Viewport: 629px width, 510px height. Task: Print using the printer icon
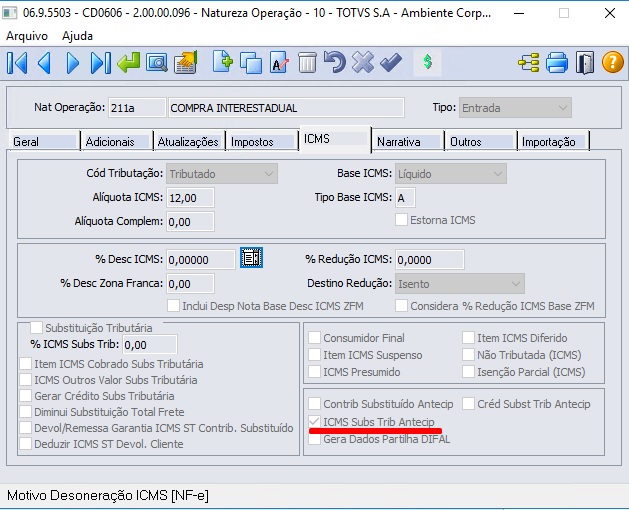click(x=557, y=63)
